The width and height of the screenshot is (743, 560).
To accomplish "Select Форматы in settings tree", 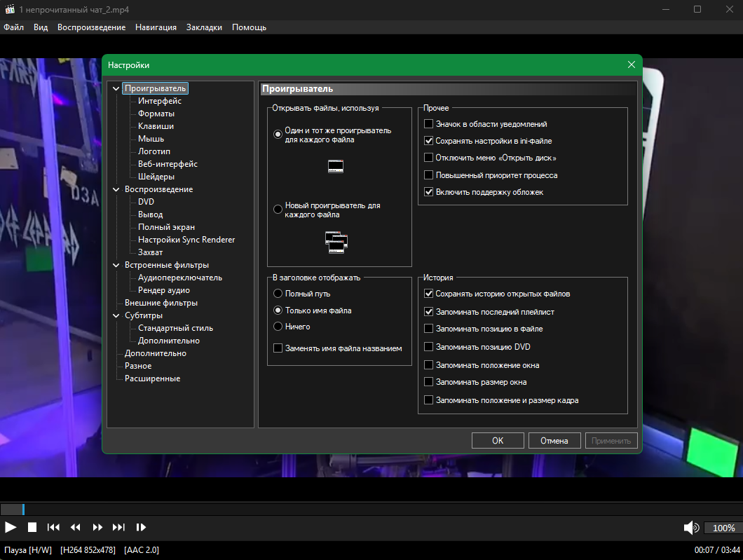I will point(156,114).
